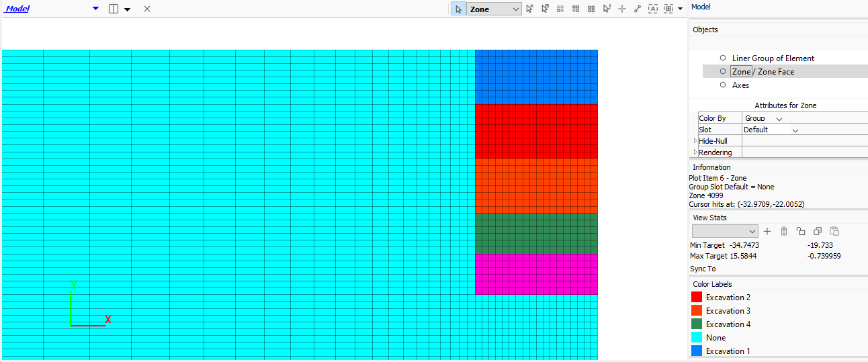This screenshot has width=868, height=362.
Task: Open the empty View Stats combo box
Action: (x=725, y=231)
